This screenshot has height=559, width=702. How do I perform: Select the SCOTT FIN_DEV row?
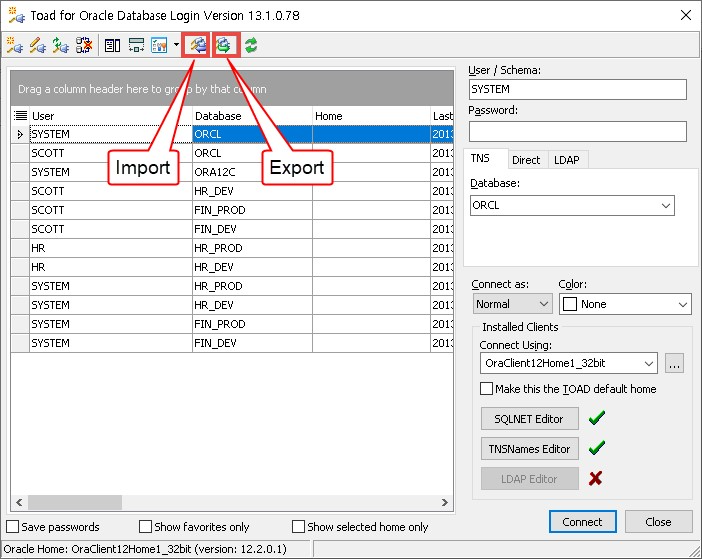click(232, 229)
